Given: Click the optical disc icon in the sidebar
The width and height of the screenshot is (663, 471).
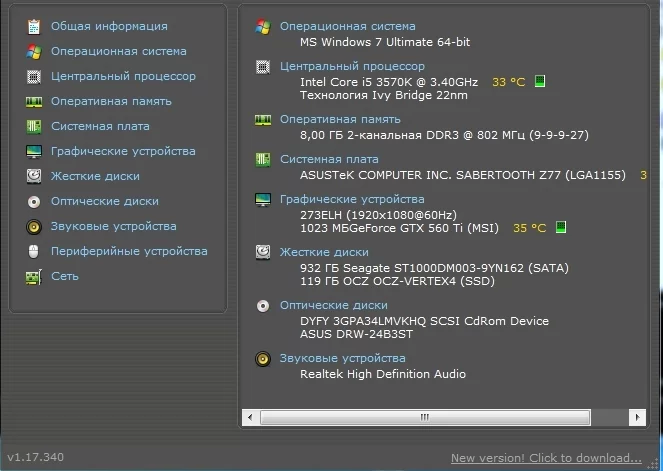Looking at the screenshot, I should tap(34, 202).
